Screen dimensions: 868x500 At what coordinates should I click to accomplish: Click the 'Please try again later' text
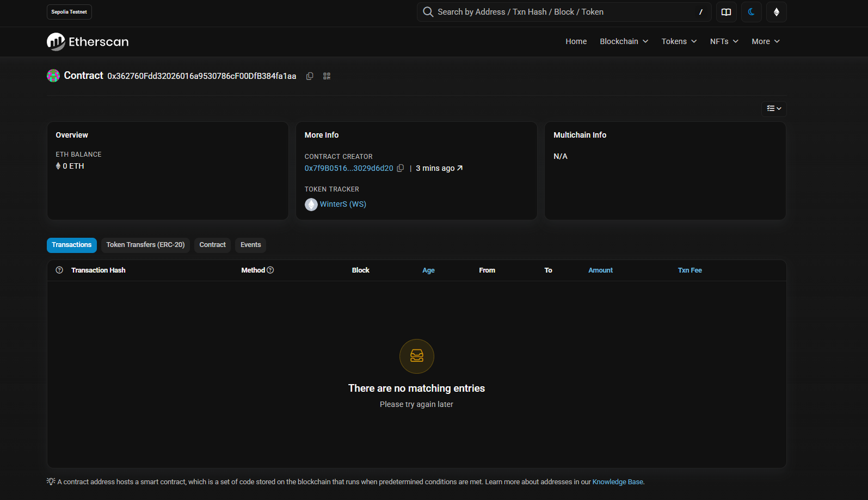(417, 405)
